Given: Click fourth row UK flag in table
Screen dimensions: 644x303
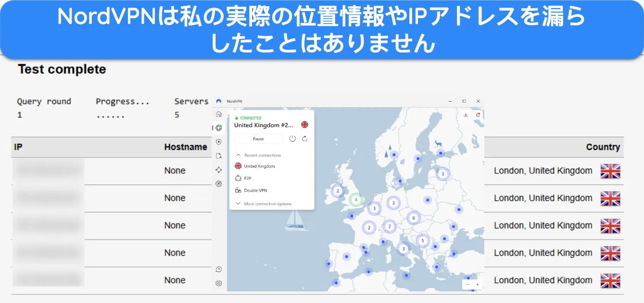Looking at the screenshot, I should (x=610, y=253).
